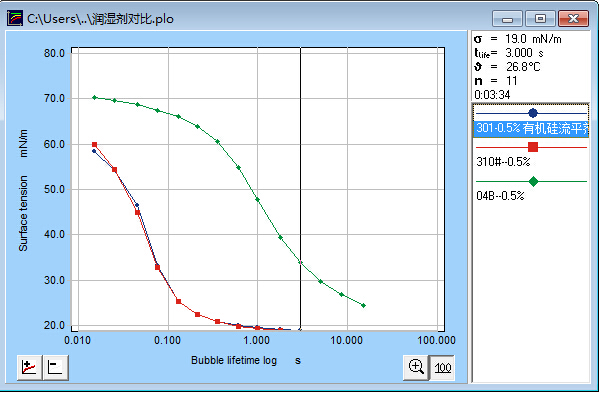
Task: Click the Surface tension axis label
Action: [x=23, y=213]
